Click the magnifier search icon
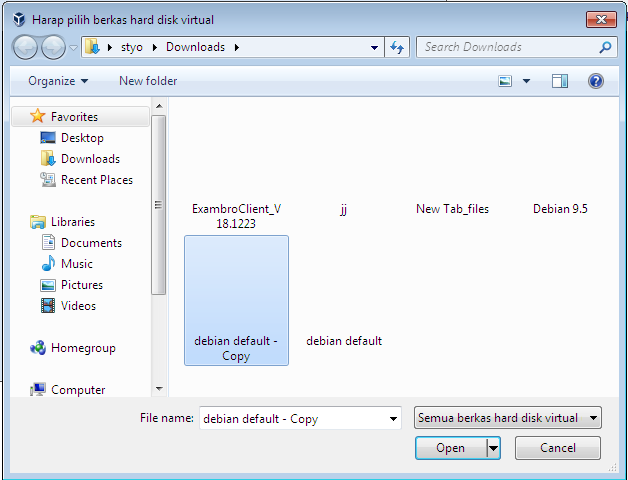Viewport: 628px width, 480px height. pyautogui.click(x=606, y=47)
